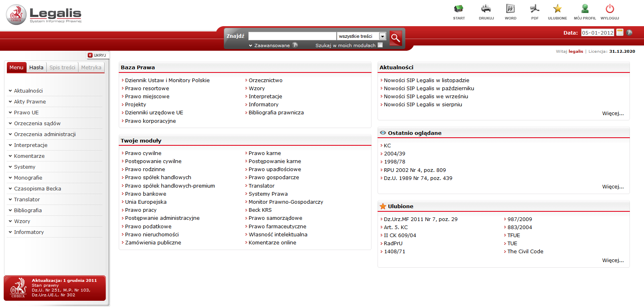Viewport: 644px width, 308px height.
Task: Expand Systemy in side menu
Action: tap(25, 167)
